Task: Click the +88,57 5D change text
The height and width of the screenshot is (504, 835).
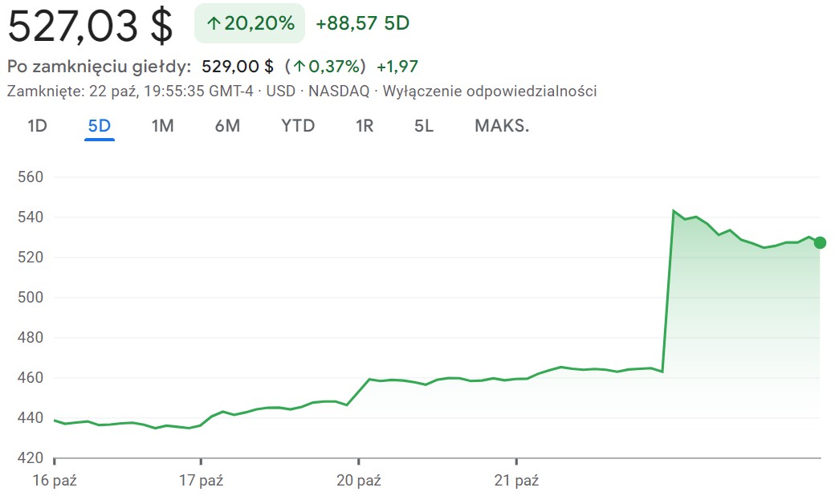Action: (x=363, y=23)
